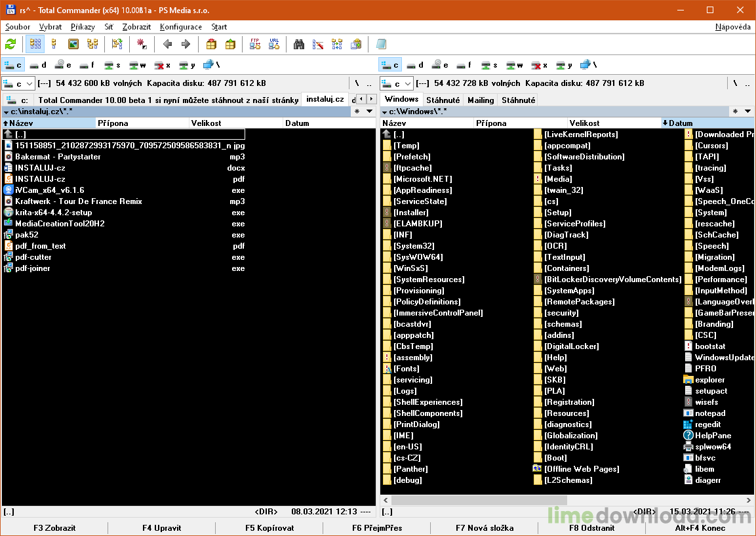Open file search with binoculars icon
This screenshot has height=536, width=756.
click(299, 45)
